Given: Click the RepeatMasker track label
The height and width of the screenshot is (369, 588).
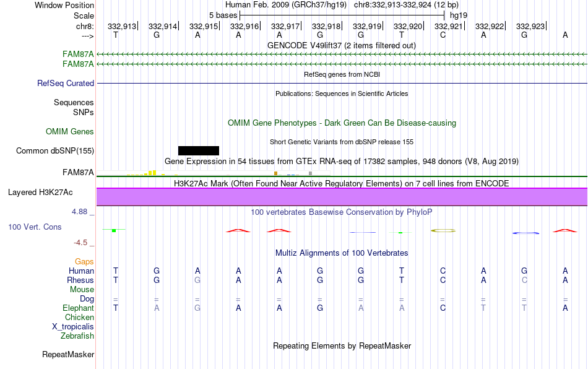Looking at the screenshot, I should (68, 354).
